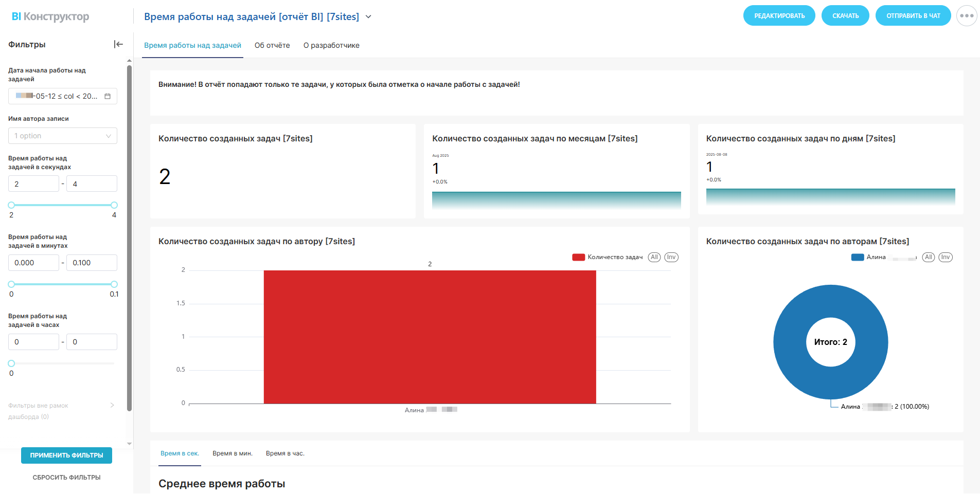Click the Скачать button

pyautogui.click(x=845, y=16)
